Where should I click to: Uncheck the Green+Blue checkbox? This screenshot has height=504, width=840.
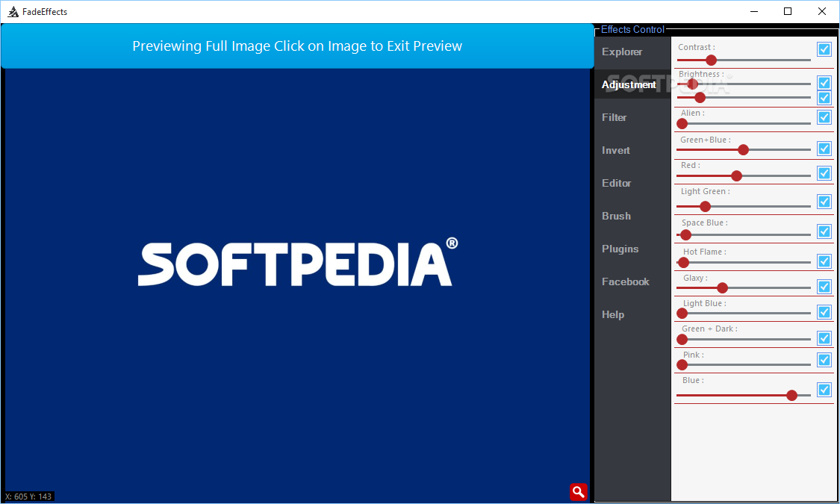point(824,149)
